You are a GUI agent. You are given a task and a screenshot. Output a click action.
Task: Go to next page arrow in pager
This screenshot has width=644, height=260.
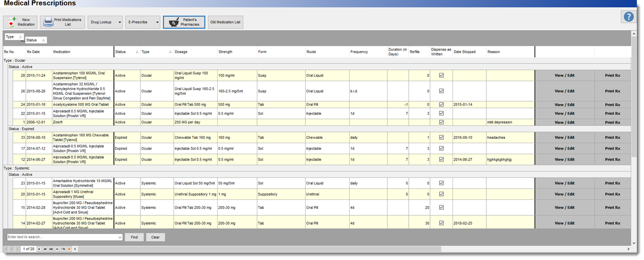point(40,249)
